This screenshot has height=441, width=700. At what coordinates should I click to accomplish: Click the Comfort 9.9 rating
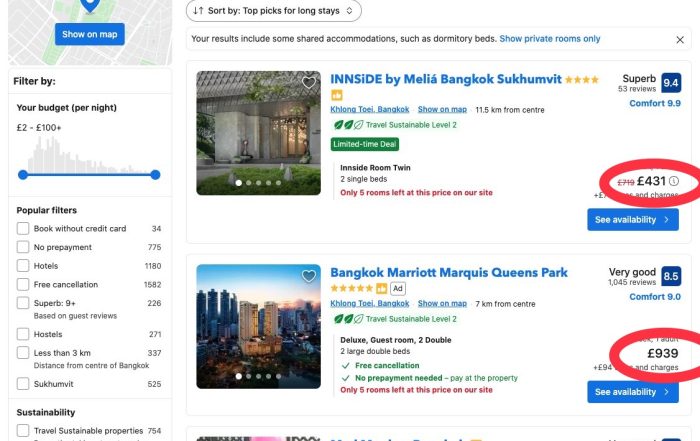click(655, 104)
